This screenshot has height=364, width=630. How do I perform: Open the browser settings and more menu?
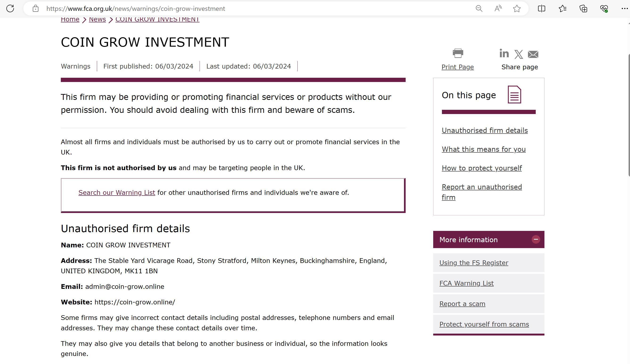point(624,8)
